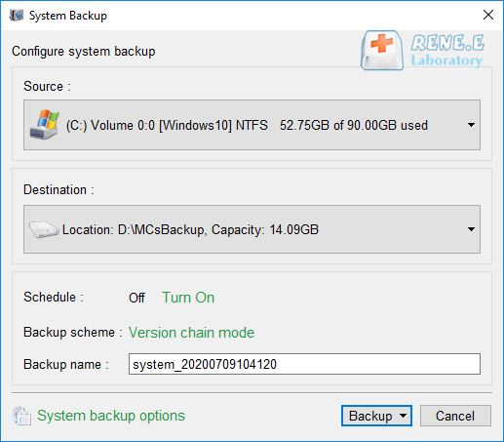Click the Rene.E Laboratory logo
This screenshot has width=504, height=442.
point(423,51)
